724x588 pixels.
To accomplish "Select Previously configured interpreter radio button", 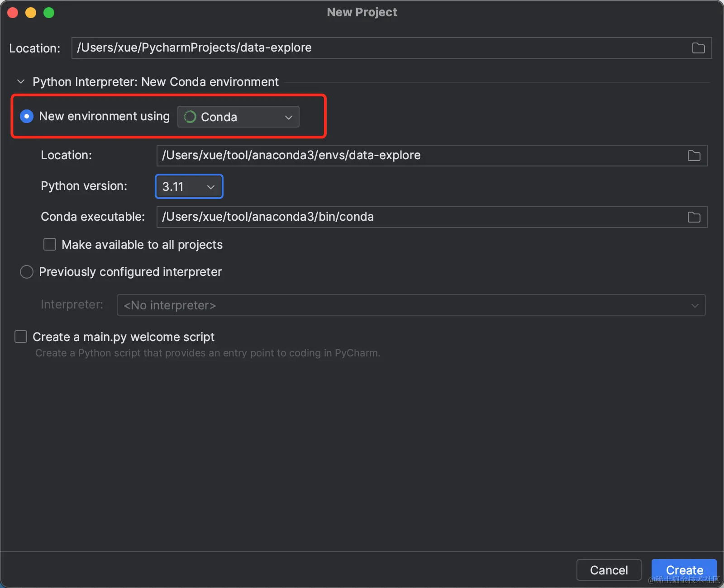I will tap(27, 272).
